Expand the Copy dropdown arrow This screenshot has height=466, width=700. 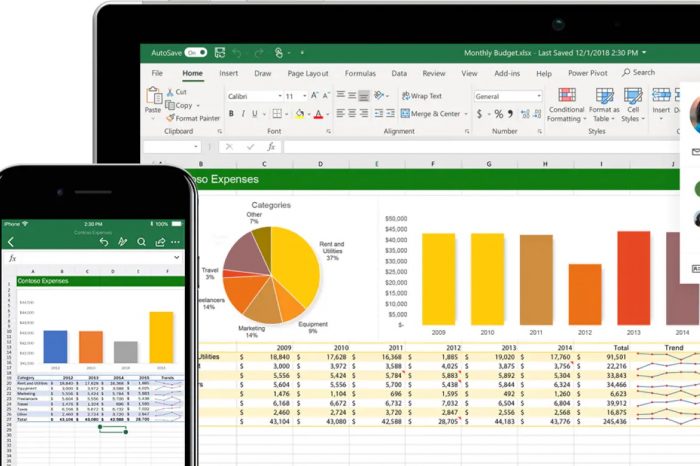[198, 106]
